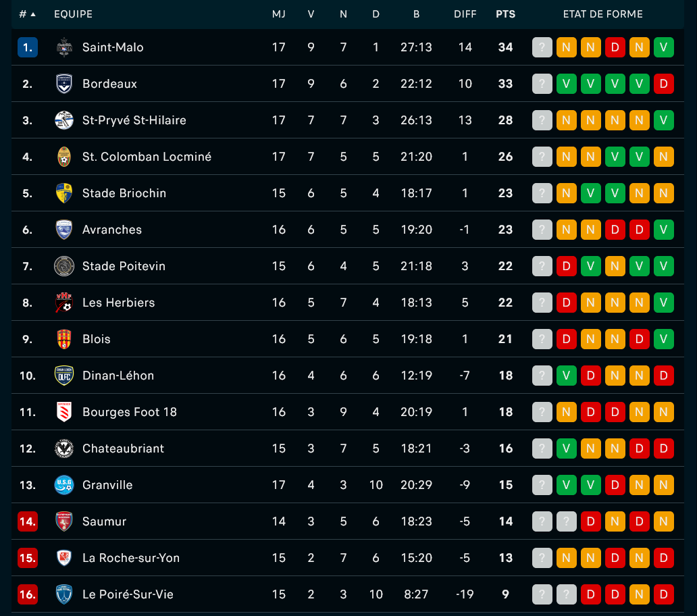Sort table by the # rank column
This screenshot has width=697, height=616.
point(28,14)
